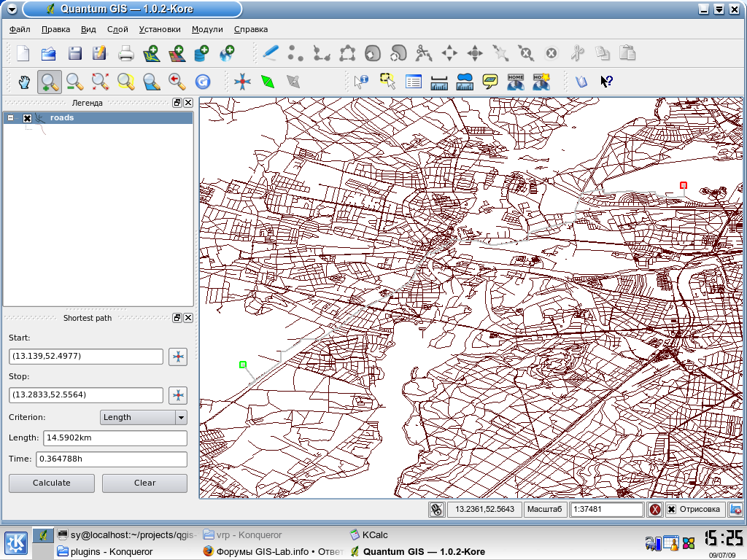Image resolution: width=747 pixels, height=560 pixels.
Task: Click the Zoom Out magnifier tool
Action: pos(74,81)
